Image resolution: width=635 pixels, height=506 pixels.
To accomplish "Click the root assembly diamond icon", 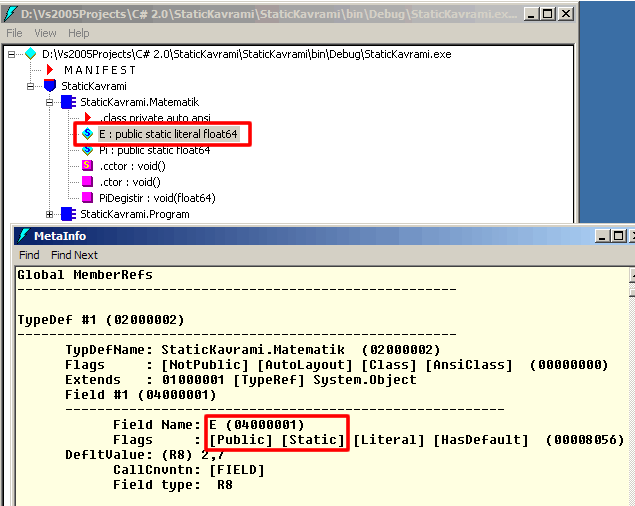I will [30, 53].
